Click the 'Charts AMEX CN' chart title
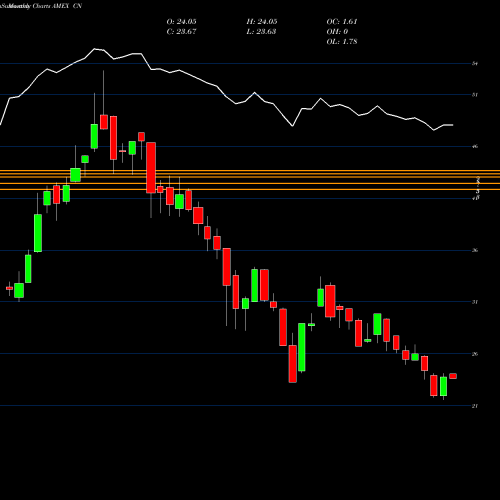Screen dimensions: 500x500 (57, 6)
